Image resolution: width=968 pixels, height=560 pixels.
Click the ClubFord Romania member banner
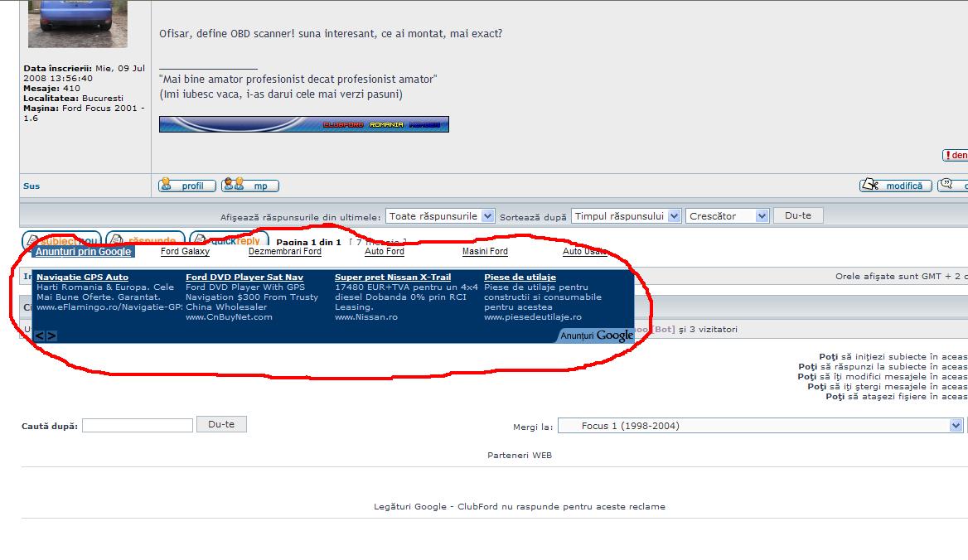point(303,124)
